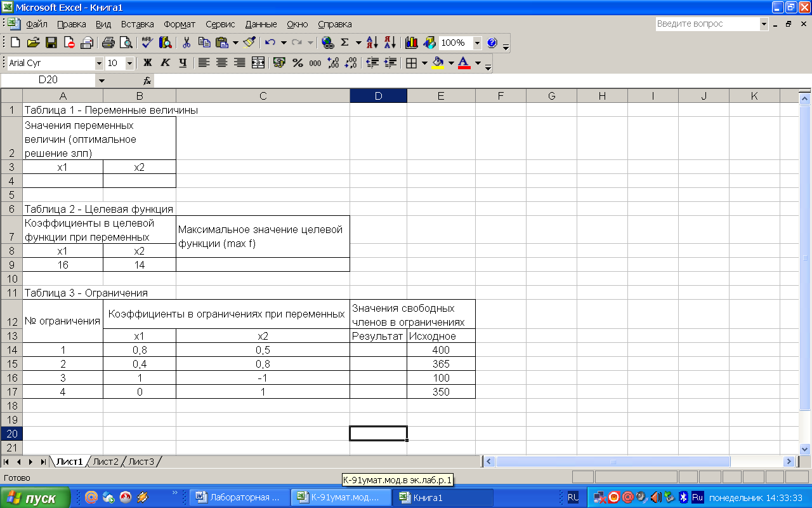Align cell text right
The image size is (812, 508).
(x=239, y=63)
